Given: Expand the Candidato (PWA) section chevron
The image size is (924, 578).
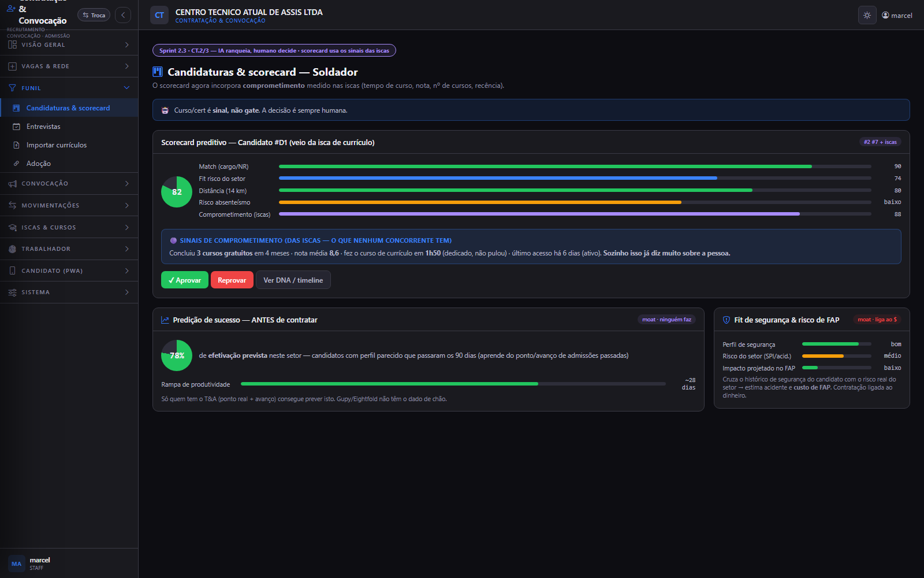Looking at the screenshot, I should (x=126, y=271).
